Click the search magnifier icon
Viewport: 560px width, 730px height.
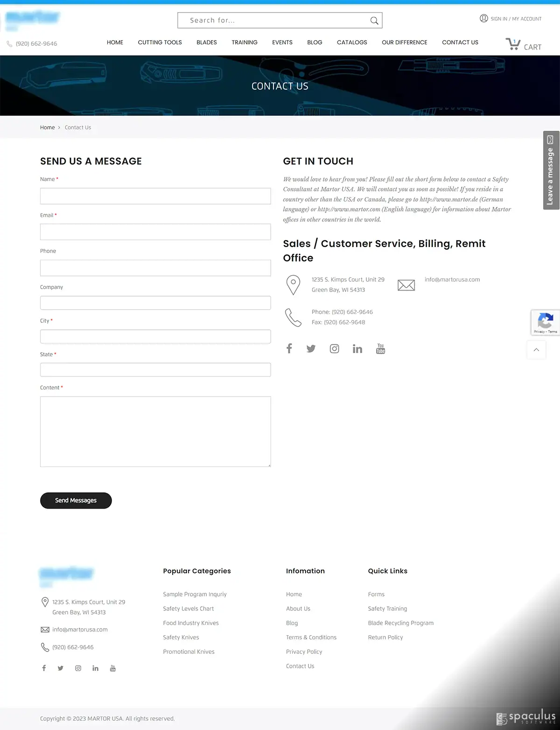point(374,21)
